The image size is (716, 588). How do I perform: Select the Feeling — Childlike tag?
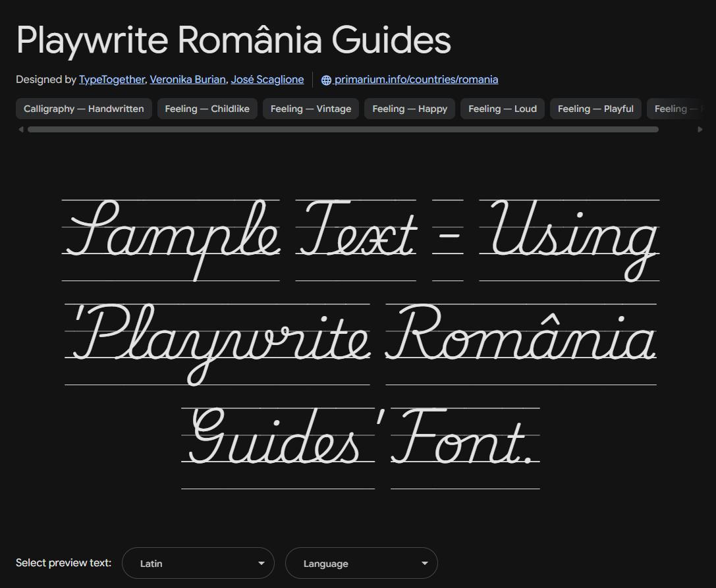click(x=207, y=109)
